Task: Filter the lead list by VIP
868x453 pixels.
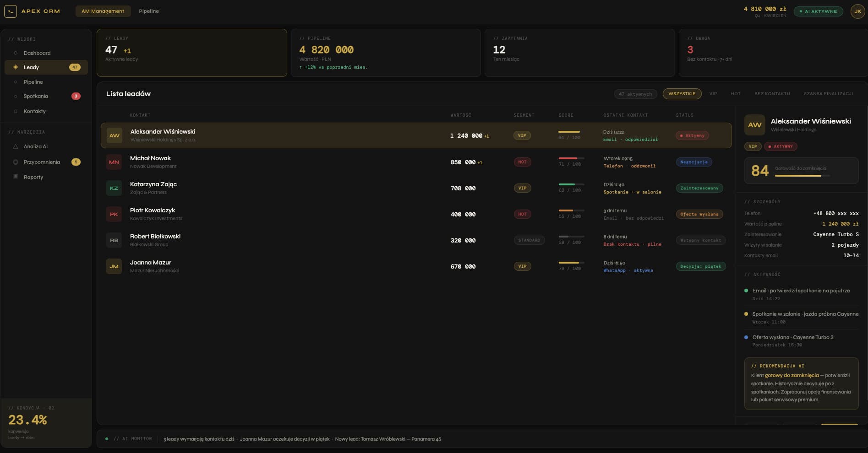Action: [713, 94]
